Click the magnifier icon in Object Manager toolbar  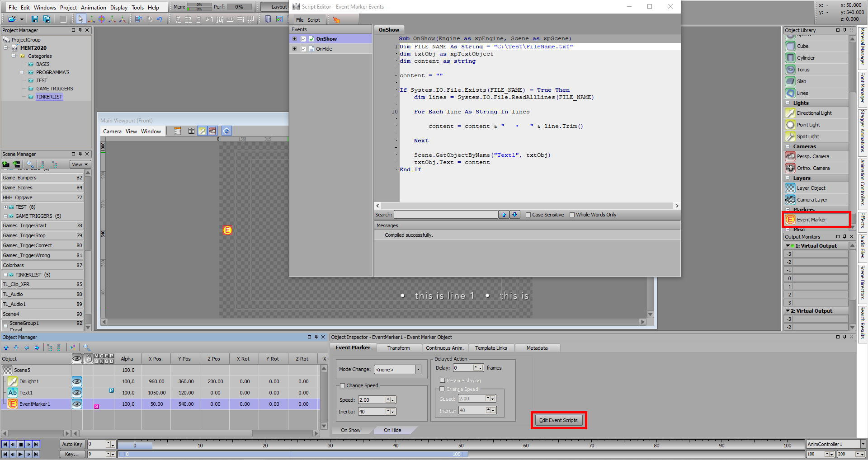click(x=87, y=347)
